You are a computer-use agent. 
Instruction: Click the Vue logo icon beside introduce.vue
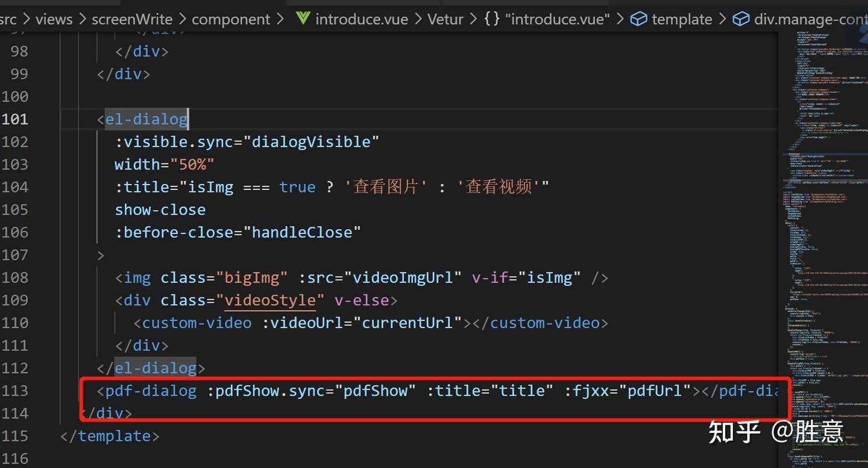point(303,19)
